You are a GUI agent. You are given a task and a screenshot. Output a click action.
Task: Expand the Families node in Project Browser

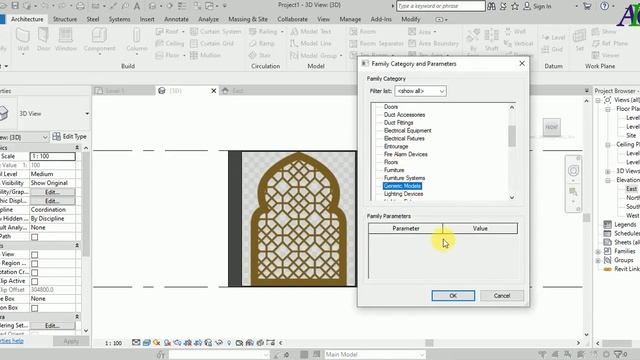pos(598,251)
